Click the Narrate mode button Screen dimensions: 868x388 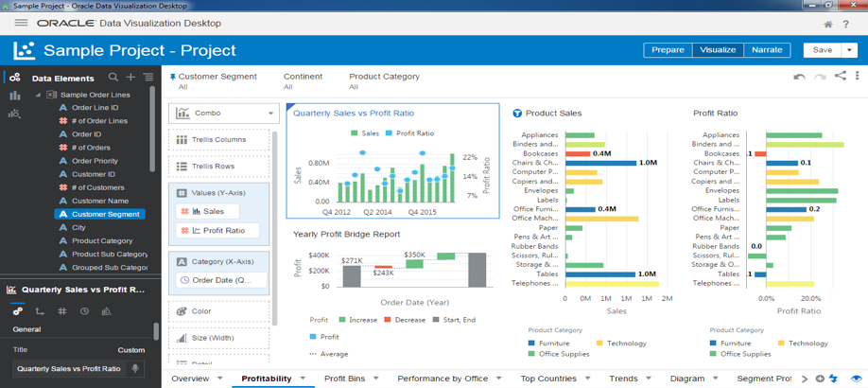coord(767,50)
